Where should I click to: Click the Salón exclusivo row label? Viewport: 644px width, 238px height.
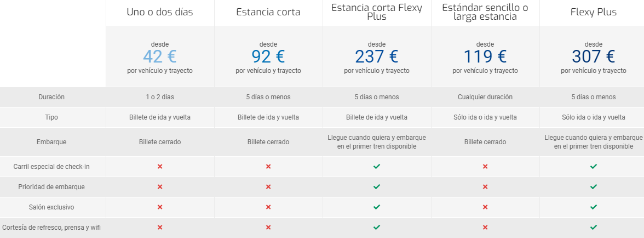click(x=52, y=207)
